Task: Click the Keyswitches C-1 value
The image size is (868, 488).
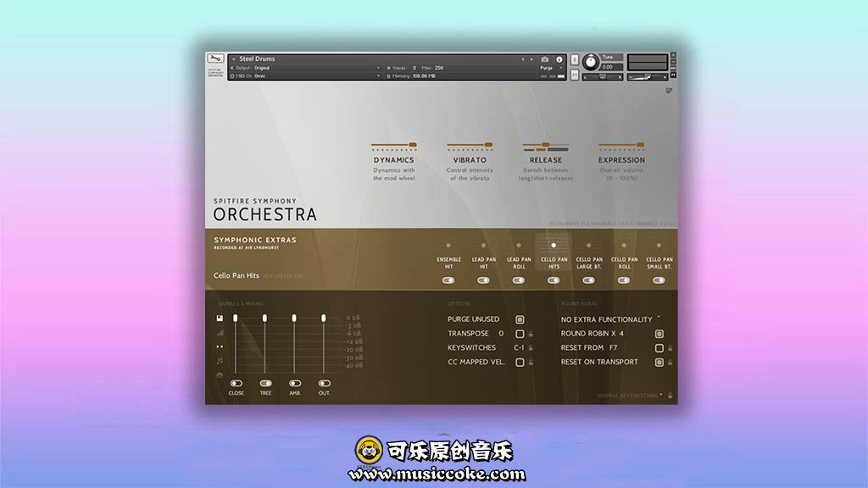Action: 519,348
